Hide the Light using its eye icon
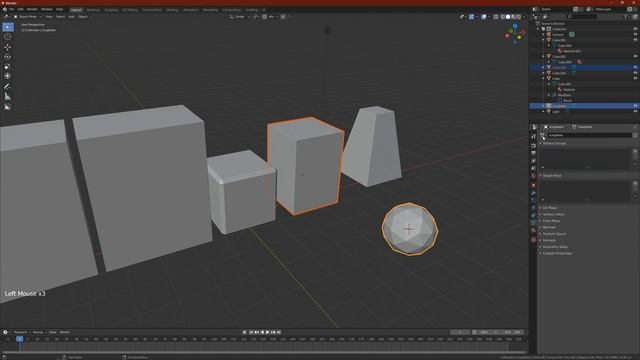 pyautogui.click(x=635, y=111)
